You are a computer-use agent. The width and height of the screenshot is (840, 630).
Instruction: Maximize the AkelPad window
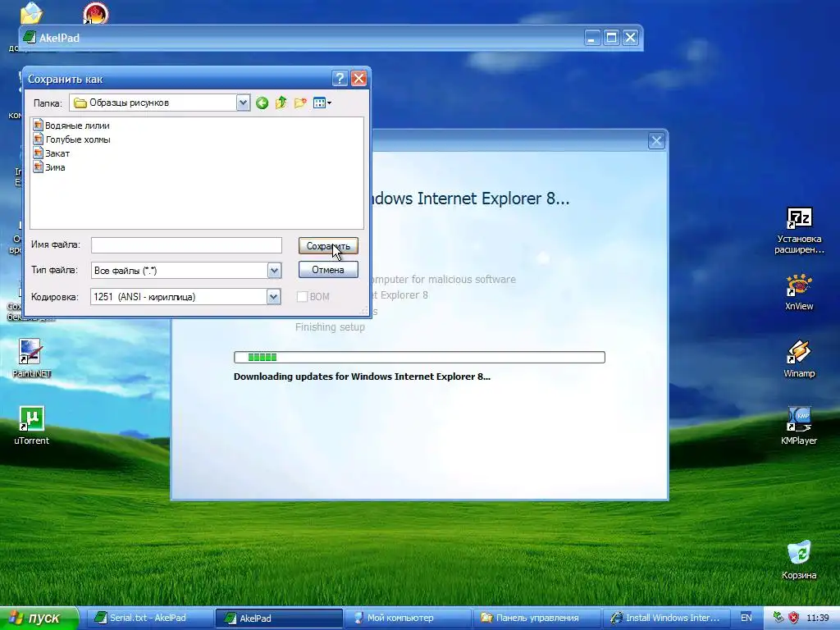click(611, 38)
